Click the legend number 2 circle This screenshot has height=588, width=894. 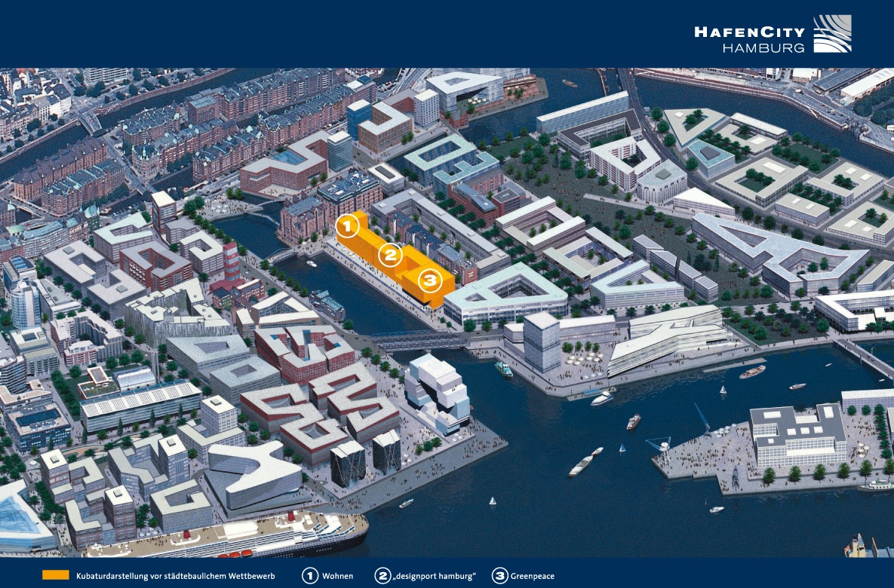pos(382,576)
